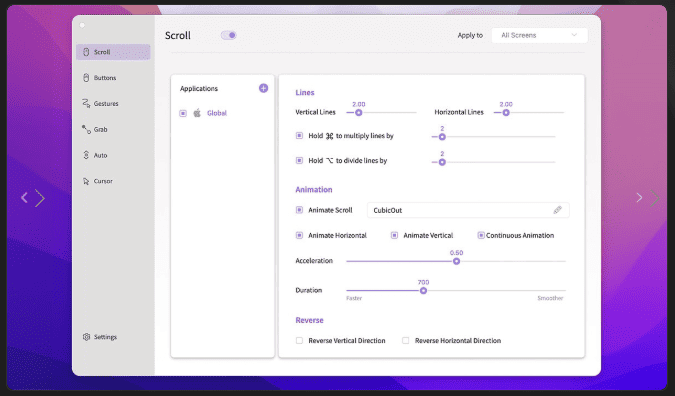Open Settings in the sidebar
This screenshot has width=675, height=396.
tap(100, 337)
